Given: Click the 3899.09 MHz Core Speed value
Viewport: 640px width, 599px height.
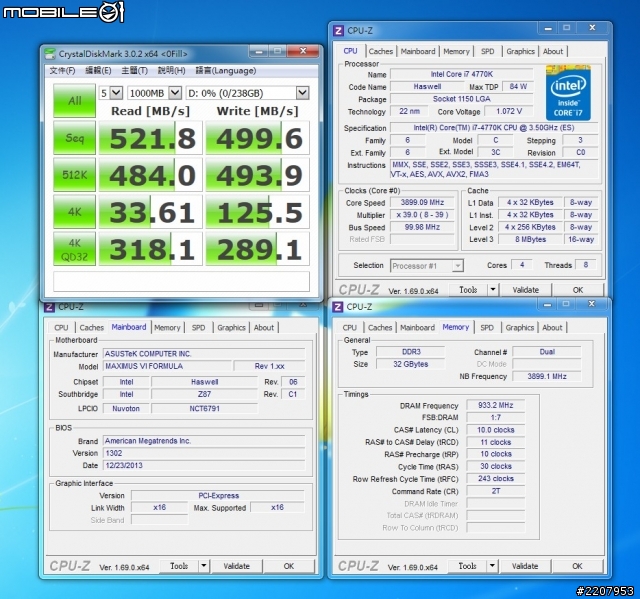Looking at the screenshot, I should 422,202.
